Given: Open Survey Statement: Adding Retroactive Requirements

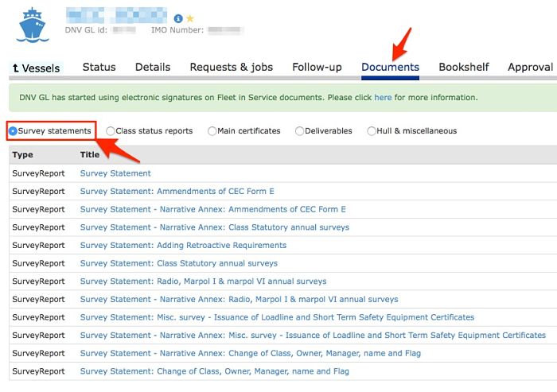Looking at the screenshot, I should point(183,246).
